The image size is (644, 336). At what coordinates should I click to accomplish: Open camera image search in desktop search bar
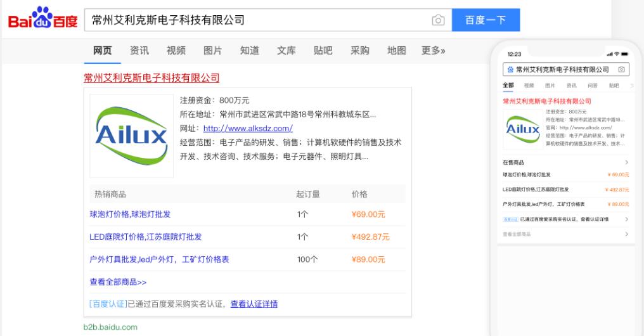pyautogui.click(x=437, y=20)
